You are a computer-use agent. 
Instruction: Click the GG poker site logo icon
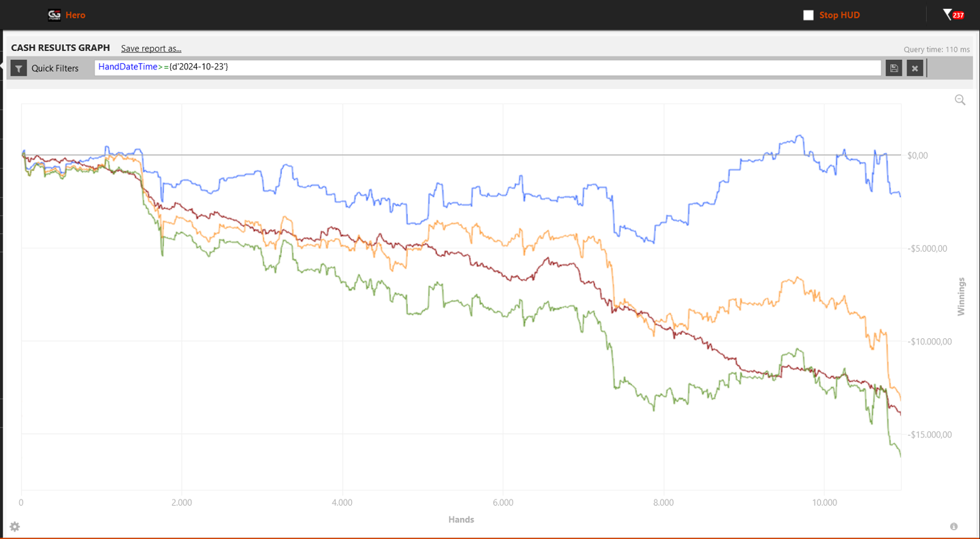(x=54, y=15)
